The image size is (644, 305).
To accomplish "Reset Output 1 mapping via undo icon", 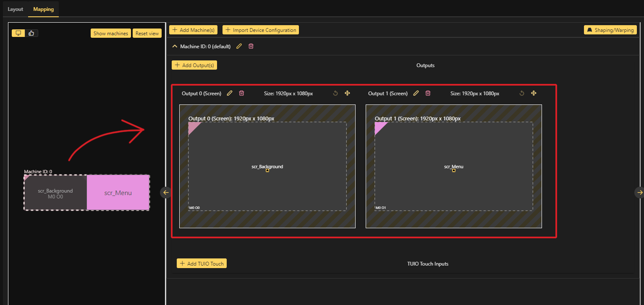I will 522,93.
